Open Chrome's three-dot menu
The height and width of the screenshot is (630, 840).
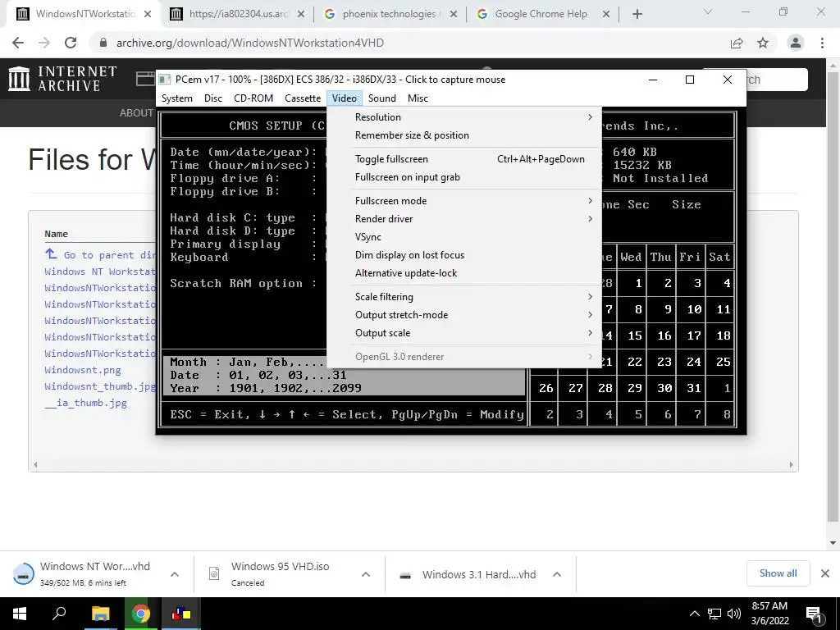(x=822, y=43)
